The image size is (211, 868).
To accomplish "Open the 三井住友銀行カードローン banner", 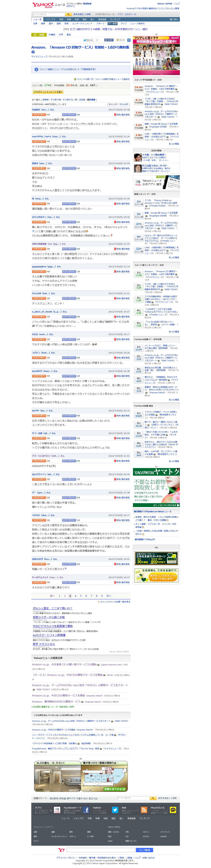I will point(156,558).
